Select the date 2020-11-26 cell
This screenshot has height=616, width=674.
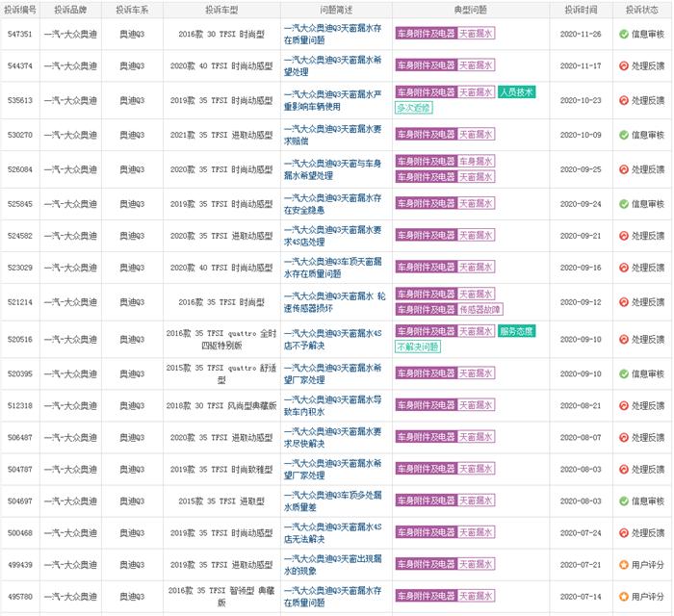point(581,34)
